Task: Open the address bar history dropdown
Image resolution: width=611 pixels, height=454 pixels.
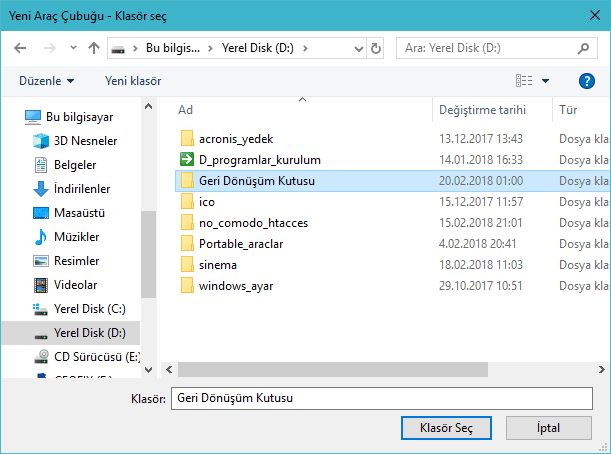Action: pyautogui.click(x=358, y=49)
